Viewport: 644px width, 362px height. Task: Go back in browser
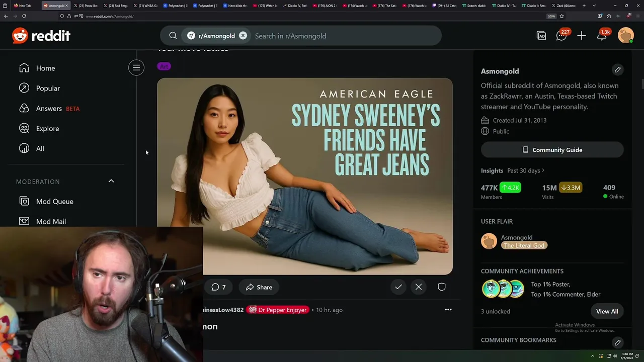tap(6, 16)
